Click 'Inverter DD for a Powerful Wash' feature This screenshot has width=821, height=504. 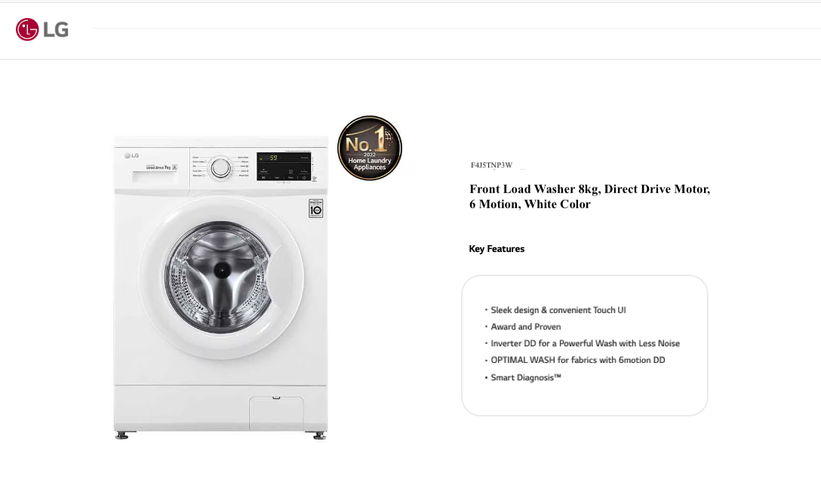click(586, 343)
